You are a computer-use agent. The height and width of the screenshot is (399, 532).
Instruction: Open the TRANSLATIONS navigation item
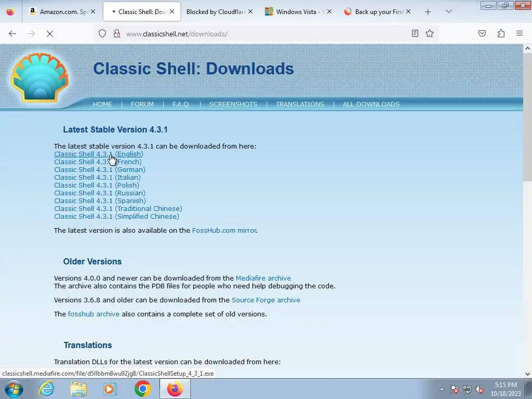[x=300, y=104]
